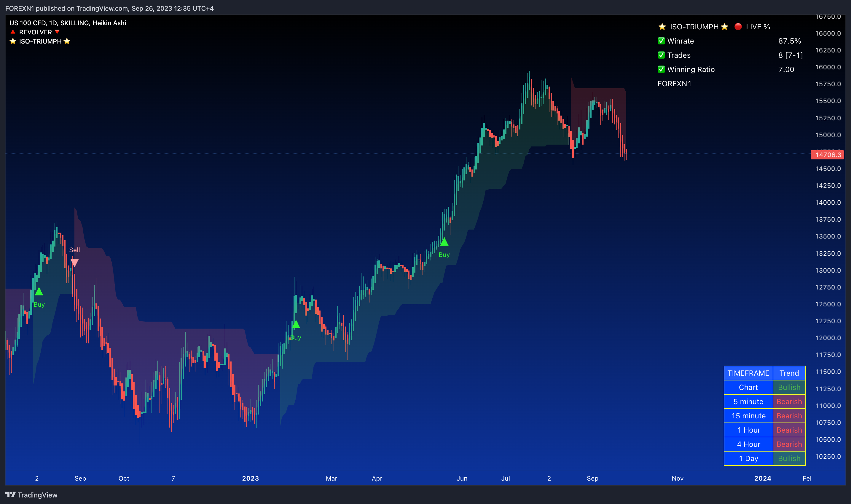The image size is (851, 504).
Task: Click the green checkmark next to Winrate
Action: click(661, 41)
